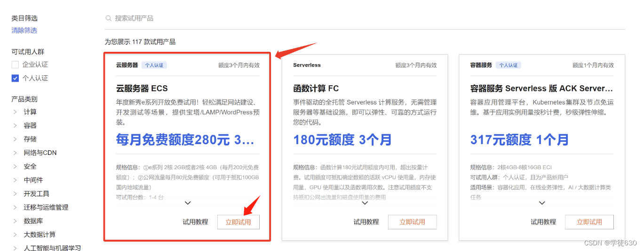
Task: Click 额度3个月内有效 on Serverless card
Action: (416, 65)
